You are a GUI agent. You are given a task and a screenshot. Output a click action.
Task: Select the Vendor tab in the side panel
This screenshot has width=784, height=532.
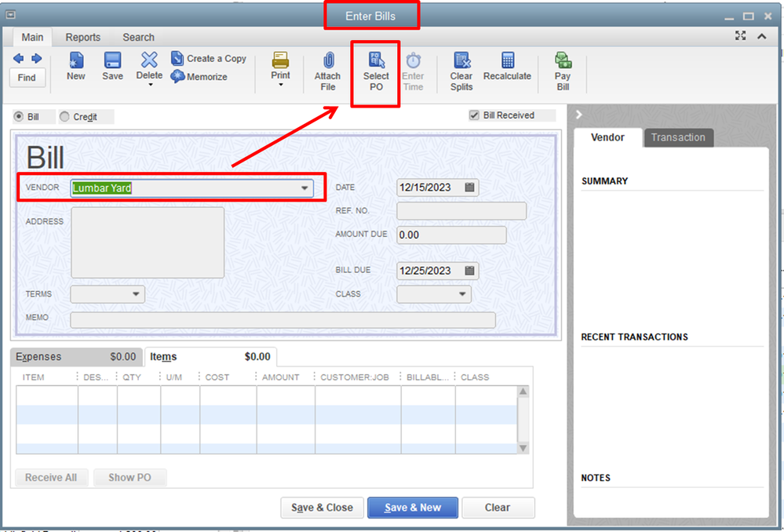pyautogui.click(x=607, y=137)
